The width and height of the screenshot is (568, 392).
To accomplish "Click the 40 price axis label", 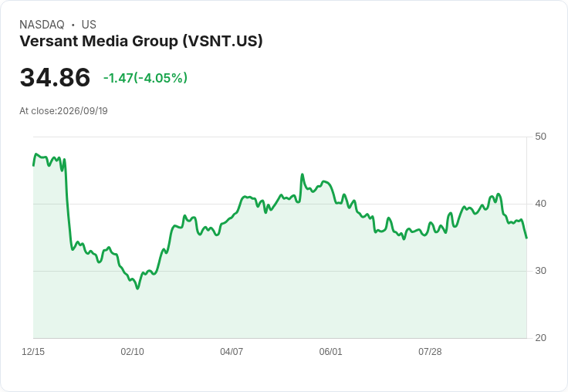I will point(540,204).
